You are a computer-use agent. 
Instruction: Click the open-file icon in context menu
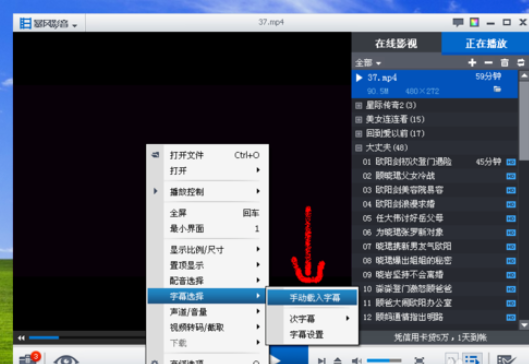pos(155,155)
